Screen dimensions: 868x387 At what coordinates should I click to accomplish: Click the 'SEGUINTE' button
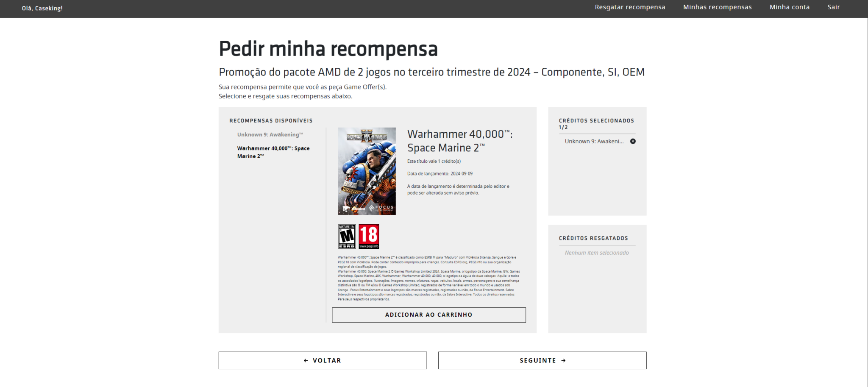coord(542,360)
